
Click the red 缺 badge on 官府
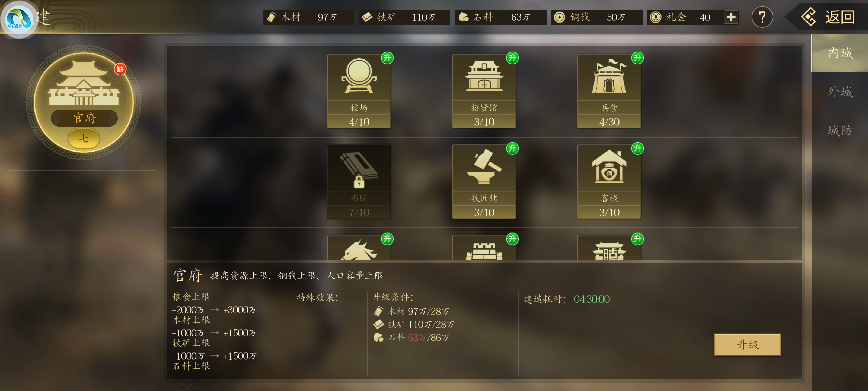pyautogui.click(x=120, y=69)
